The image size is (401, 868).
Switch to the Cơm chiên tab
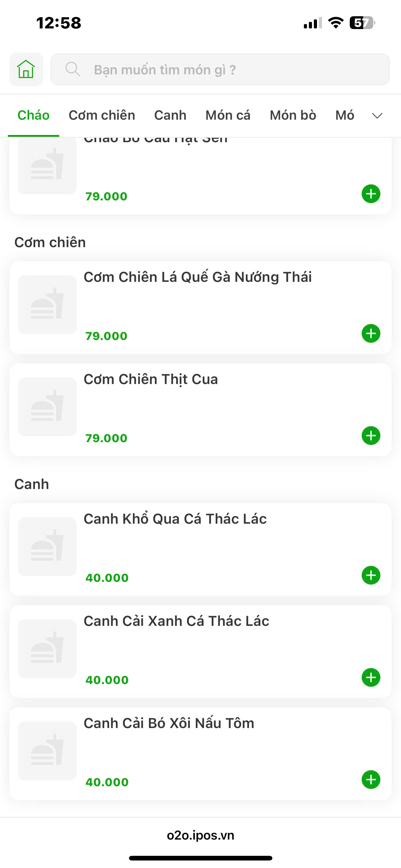point(102,116)
